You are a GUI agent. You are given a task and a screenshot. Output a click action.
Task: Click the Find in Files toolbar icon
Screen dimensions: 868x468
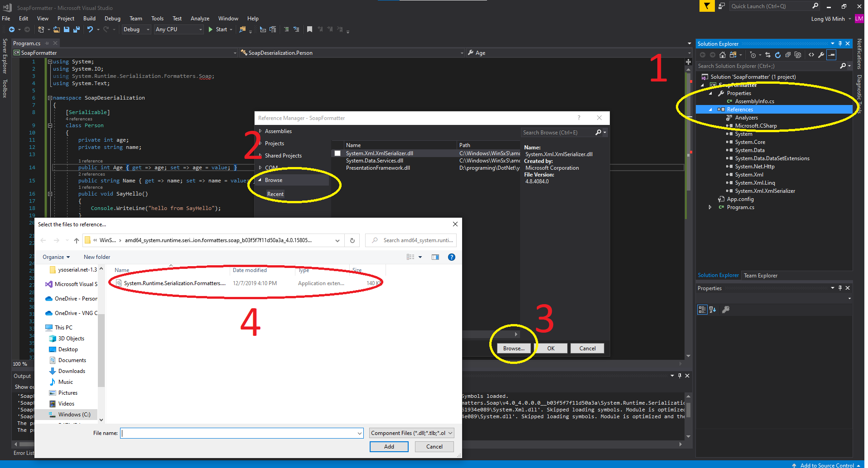pyautogui.click(x=243, y=29)
